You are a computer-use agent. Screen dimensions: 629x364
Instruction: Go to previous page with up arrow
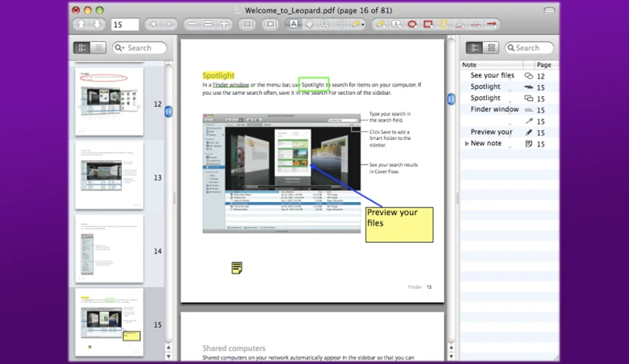(81, 25)
